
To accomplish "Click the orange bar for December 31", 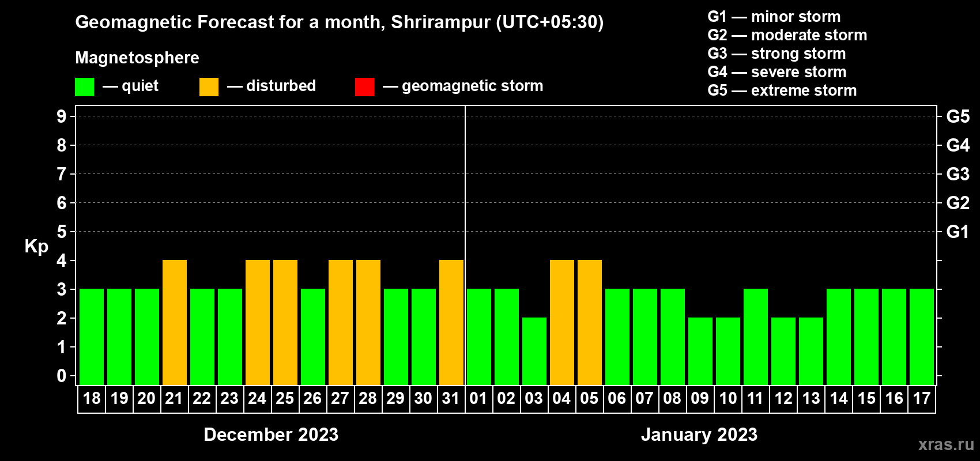I will tap(451, 322).
